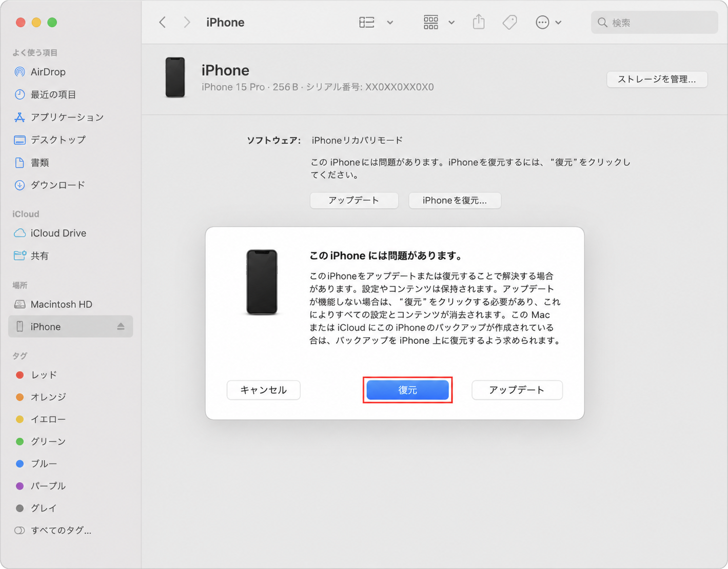Image resolution: width=728 pixels, height=569 pixels.
Task: Open アプリケーション folder in sidebar
Action: [70, 117]
